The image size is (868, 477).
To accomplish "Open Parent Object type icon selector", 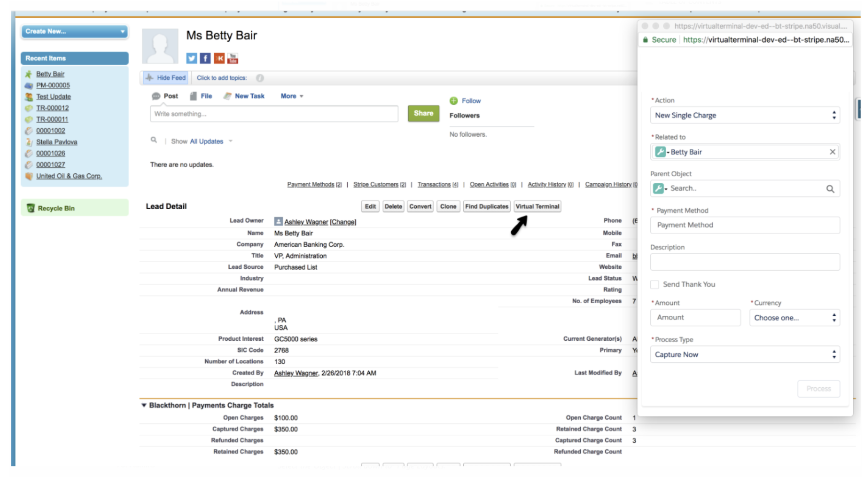I will click(660, 189).
